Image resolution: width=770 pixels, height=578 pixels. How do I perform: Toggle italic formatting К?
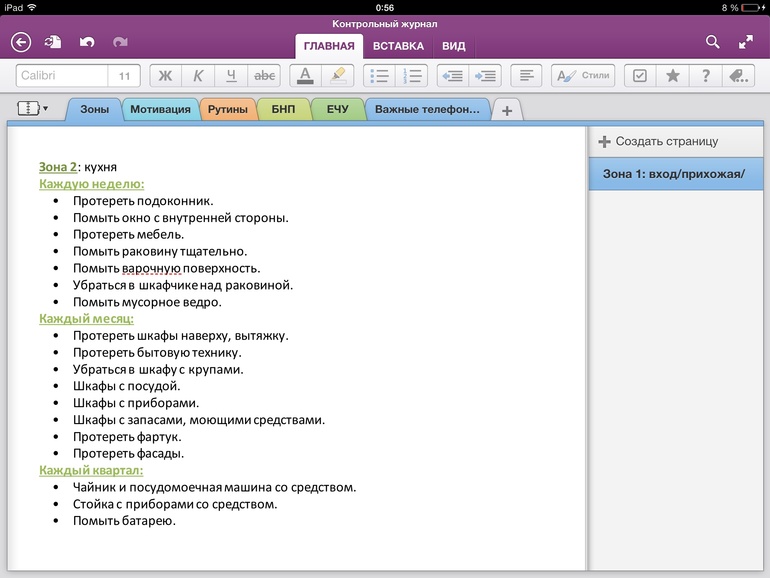click(198, 76)
